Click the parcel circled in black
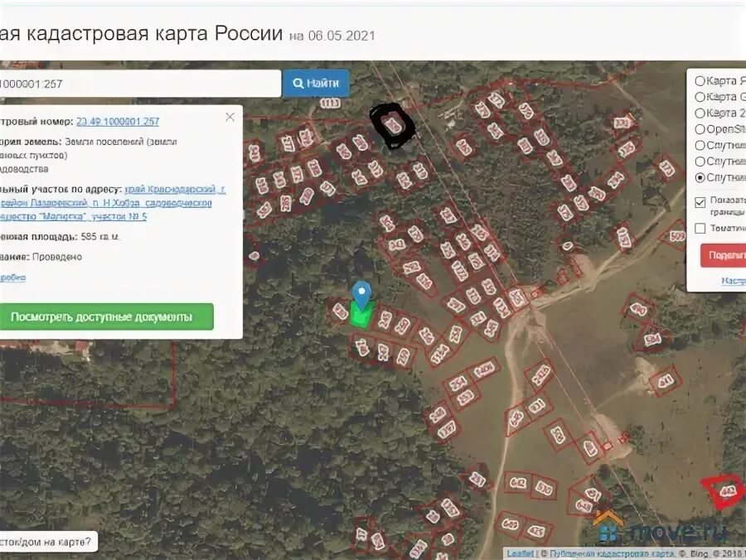Viewport: 746px width, 560px height. 393,126
